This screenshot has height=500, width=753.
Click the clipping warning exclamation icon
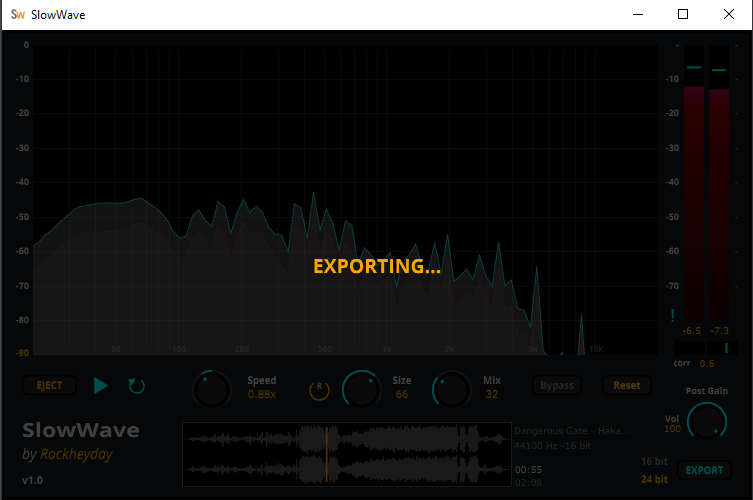(x=672, y=316)
